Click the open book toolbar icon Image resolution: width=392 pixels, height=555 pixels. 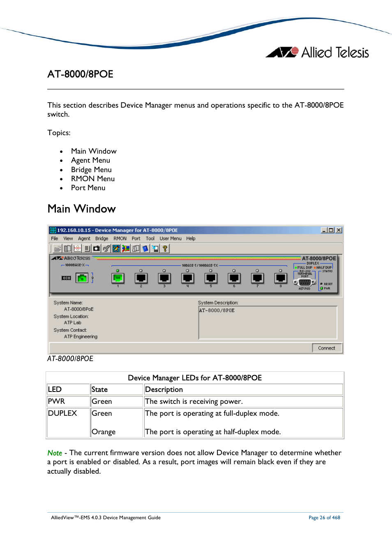click(x=67, y=249)
